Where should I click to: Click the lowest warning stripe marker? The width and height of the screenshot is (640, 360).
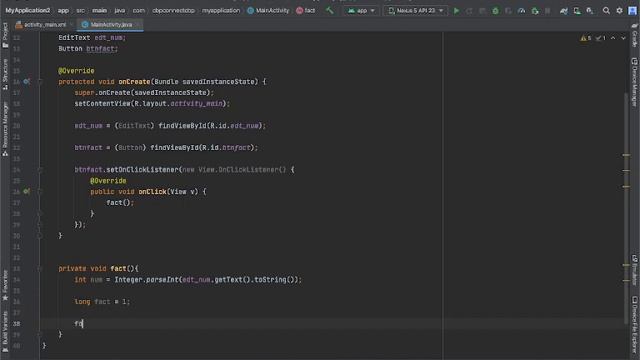coord(626,280)
